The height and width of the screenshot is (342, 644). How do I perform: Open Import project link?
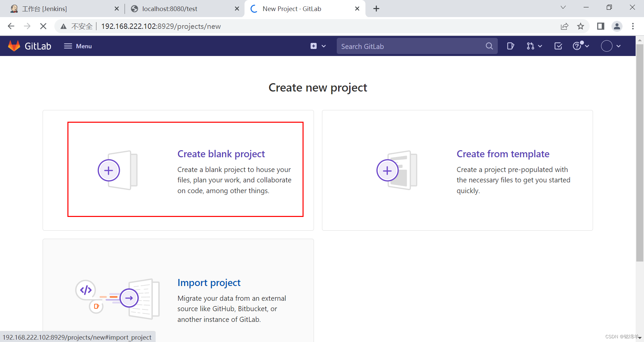(209, 283)
